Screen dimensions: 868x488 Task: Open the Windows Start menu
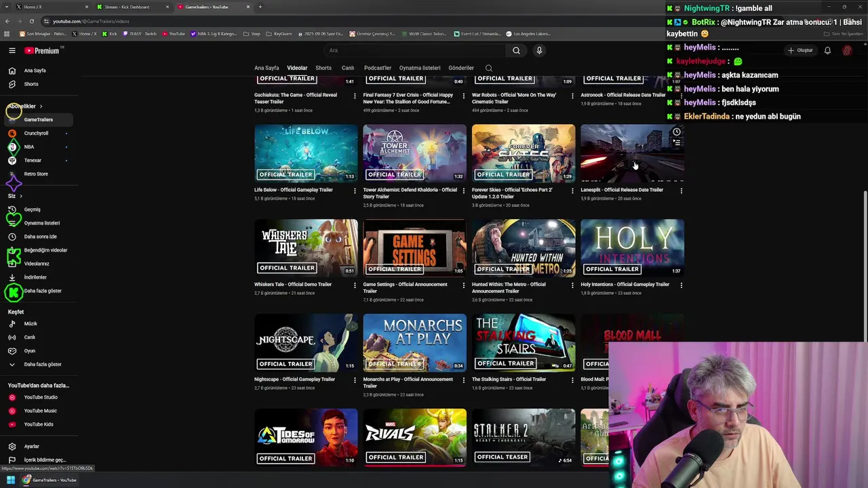pos(11,480)
